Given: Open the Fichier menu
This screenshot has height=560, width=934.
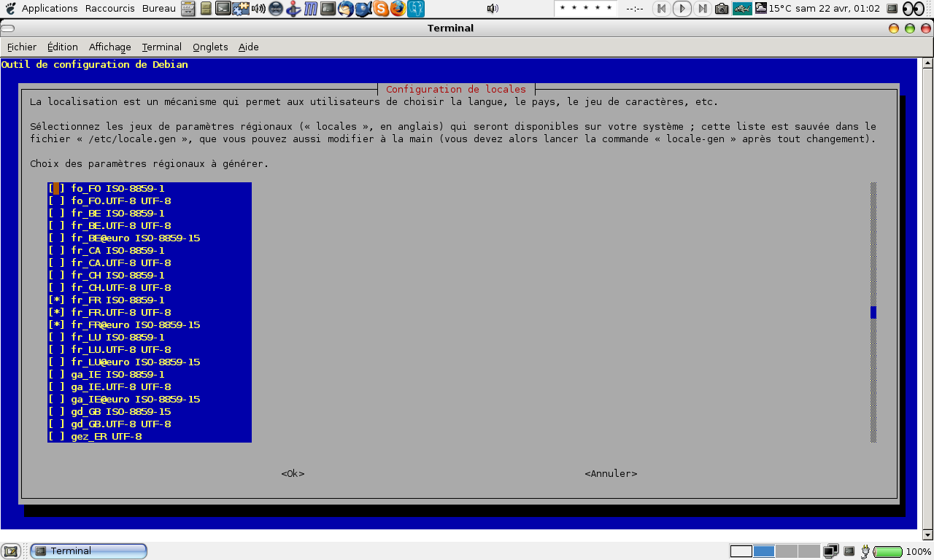Looking at the screenshot, I should click(22, 47).
